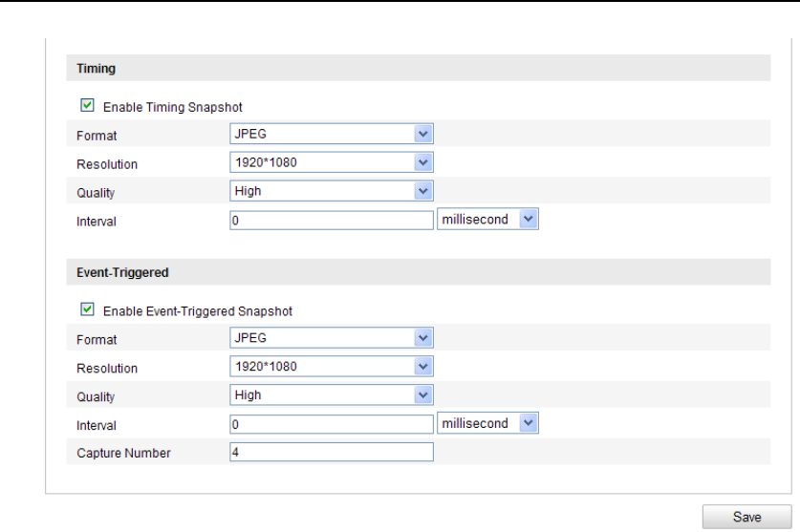Open the Event-Triggered Quality dropdown
This screenshot has height=532, width=800.
[x=332, y=394]
